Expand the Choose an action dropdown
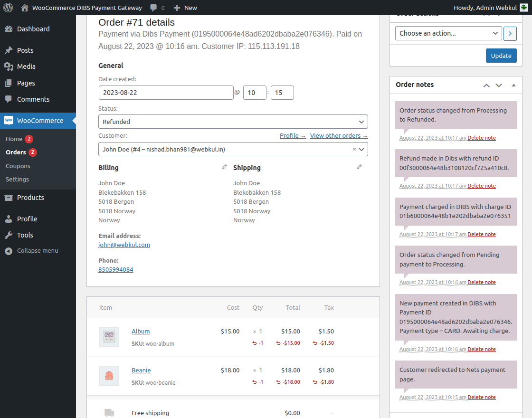 pyautogui.click(x=447, y=33)
